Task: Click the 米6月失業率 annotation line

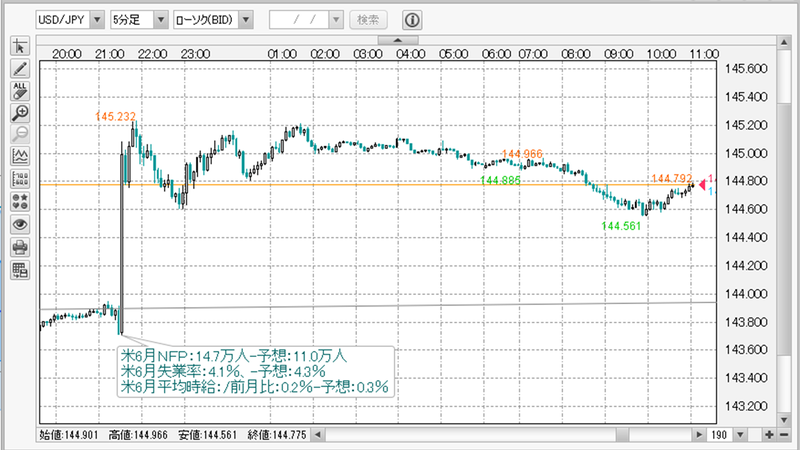Action: pos(223,371)
